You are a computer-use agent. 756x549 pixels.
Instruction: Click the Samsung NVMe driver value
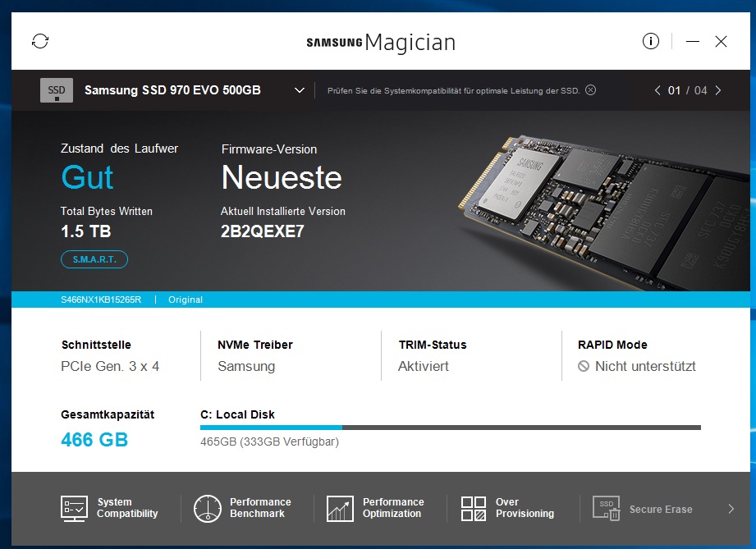click(x=246, y=366)
